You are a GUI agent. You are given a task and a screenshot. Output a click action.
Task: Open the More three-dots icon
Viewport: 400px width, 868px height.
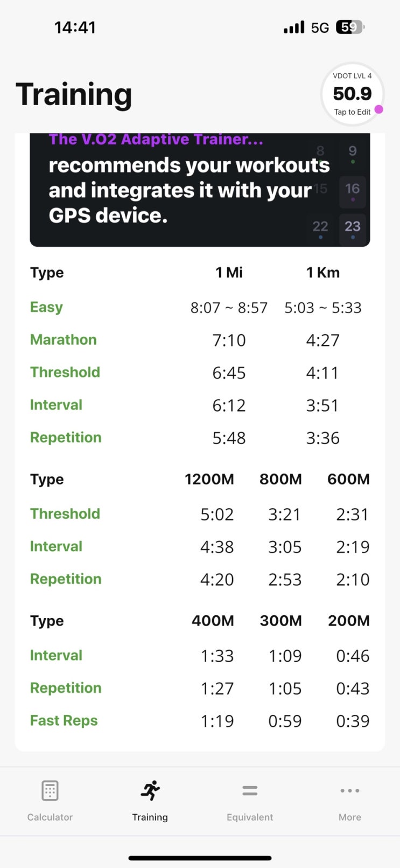(350, 791)
